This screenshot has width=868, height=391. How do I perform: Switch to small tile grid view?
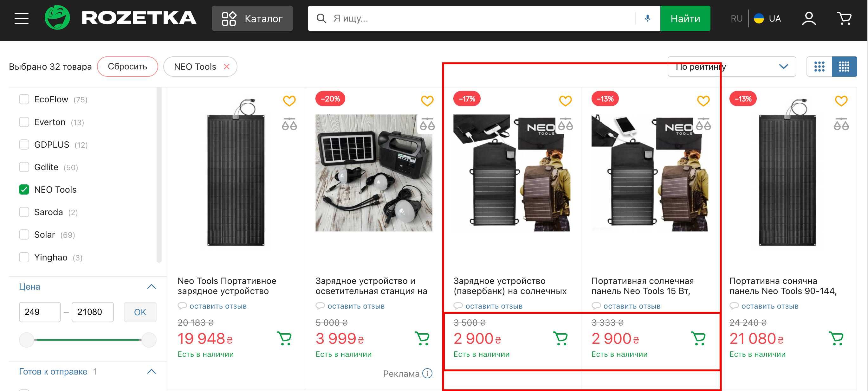[x=844, y=66]
